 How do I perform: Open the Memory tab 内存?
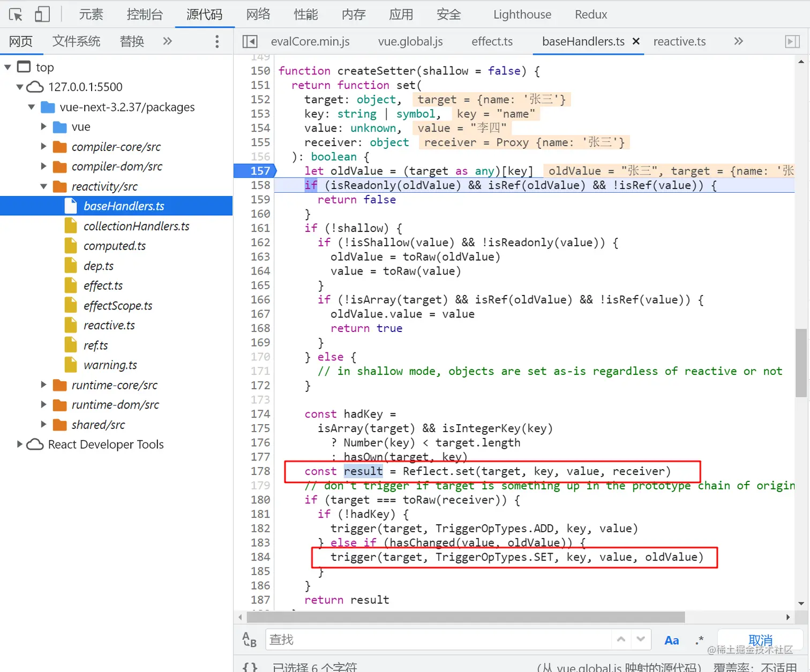[354, 14]
